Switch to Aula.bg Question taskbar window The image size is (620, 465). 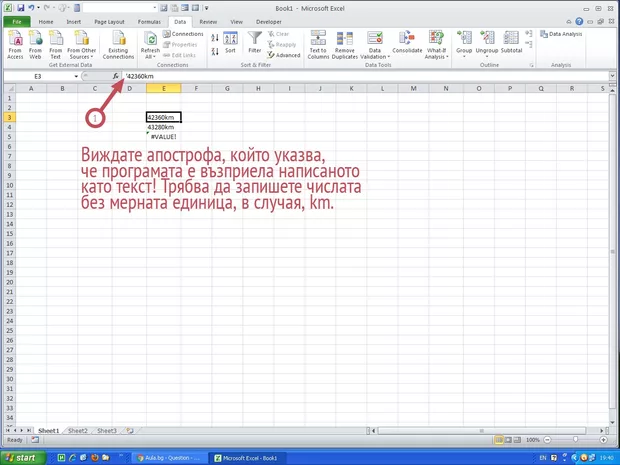[x=167, y=458]
